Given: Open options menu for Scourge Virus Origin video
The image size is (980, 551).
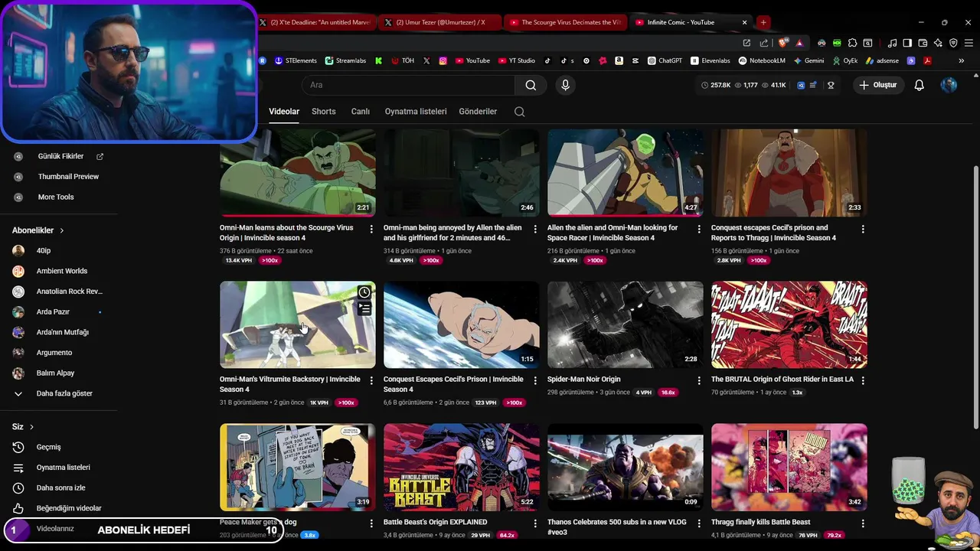Looking at the screenshot, I should click(x=371, y=229).
